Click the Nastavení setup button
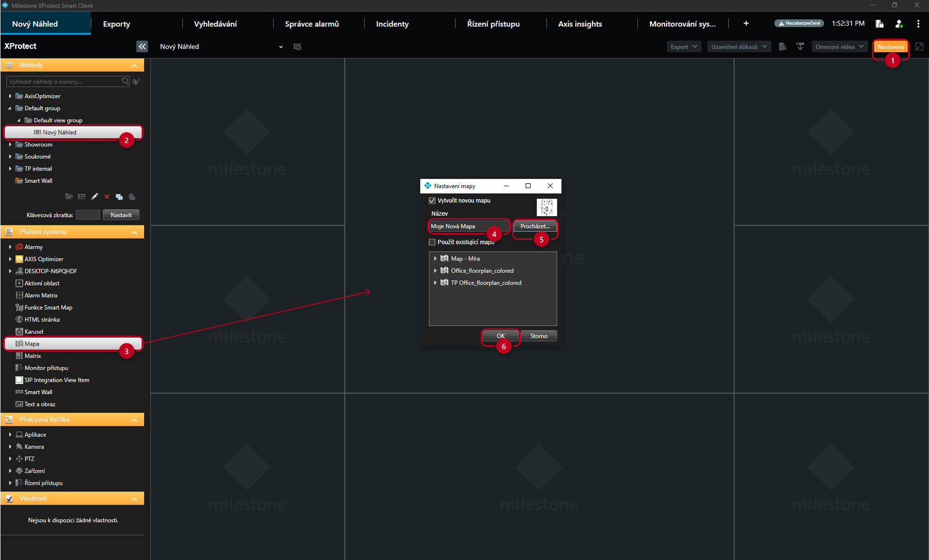The image size is (929, 560). tap(890, 46)
